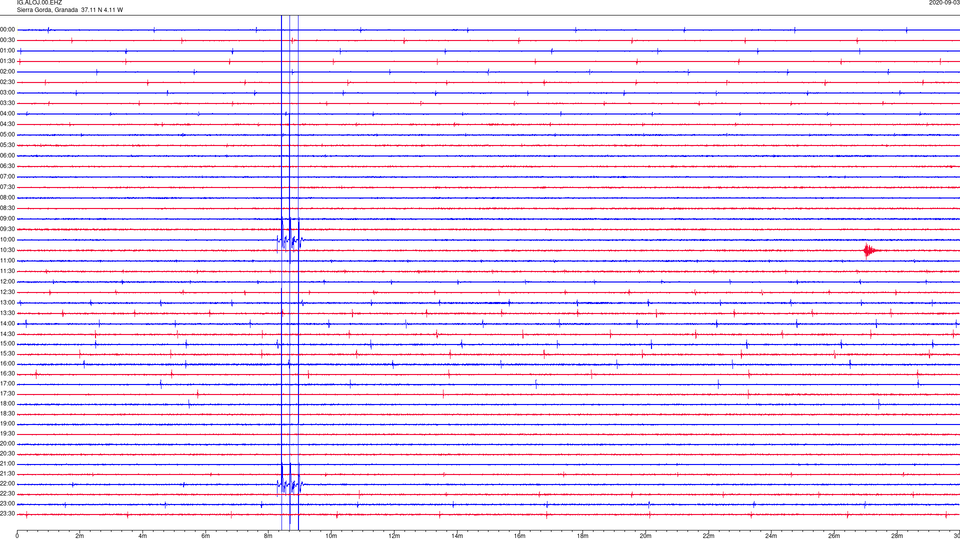Select the 03:00 time label
The width and height of the screenshot is (960, 540).
point(8,92)
